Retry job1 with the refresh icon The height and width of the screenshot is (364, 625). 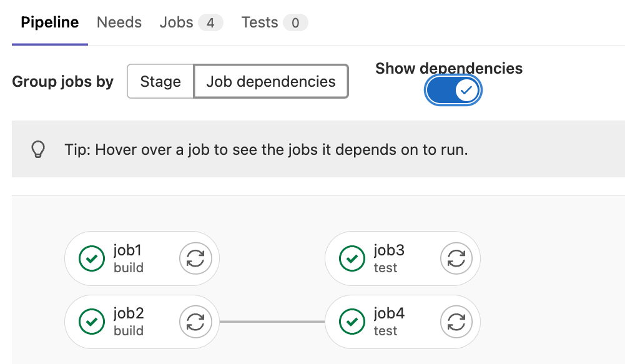(x=195, y=258)
